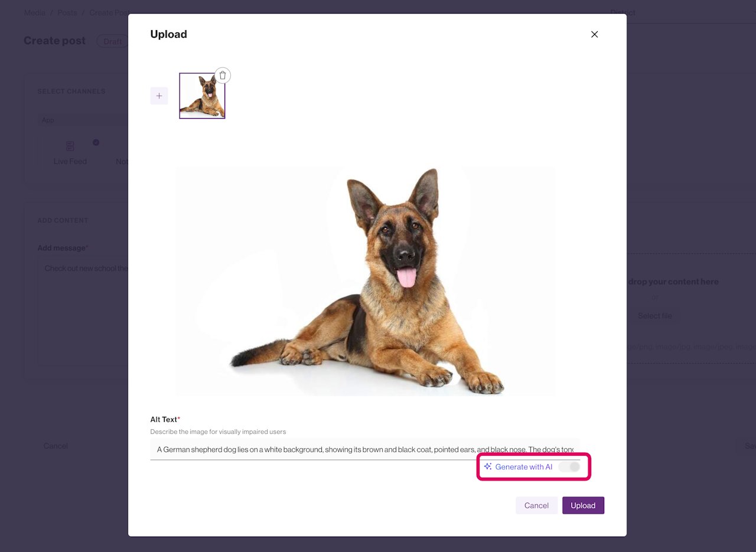Toggle the Generate with AI switch
The height and width of the screenshot is (552, 756).
click(569, 466)
